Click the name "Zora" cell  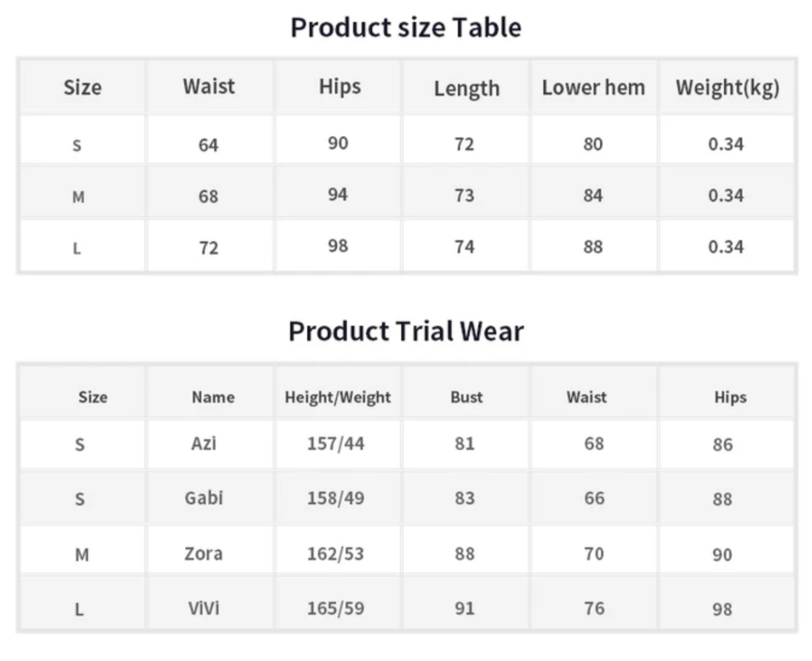(x=203, y=553)
